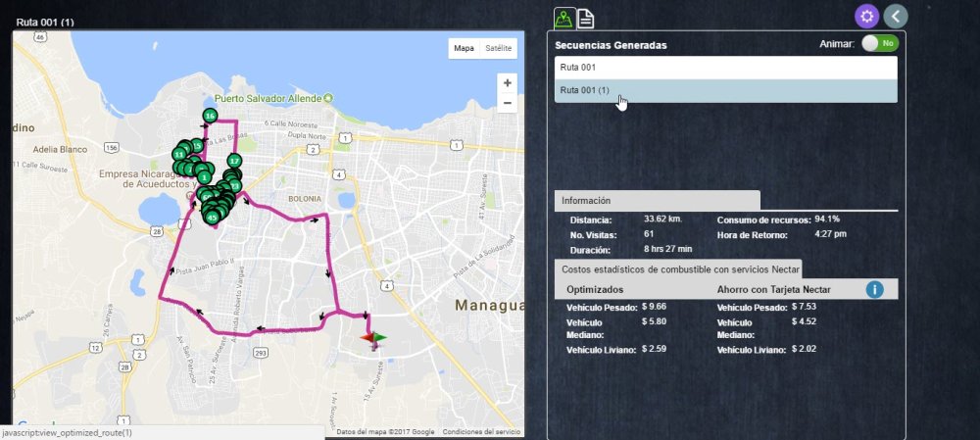Switch map to Satélite view
This screenshot has height=440, width=980.
coord(498,49)
